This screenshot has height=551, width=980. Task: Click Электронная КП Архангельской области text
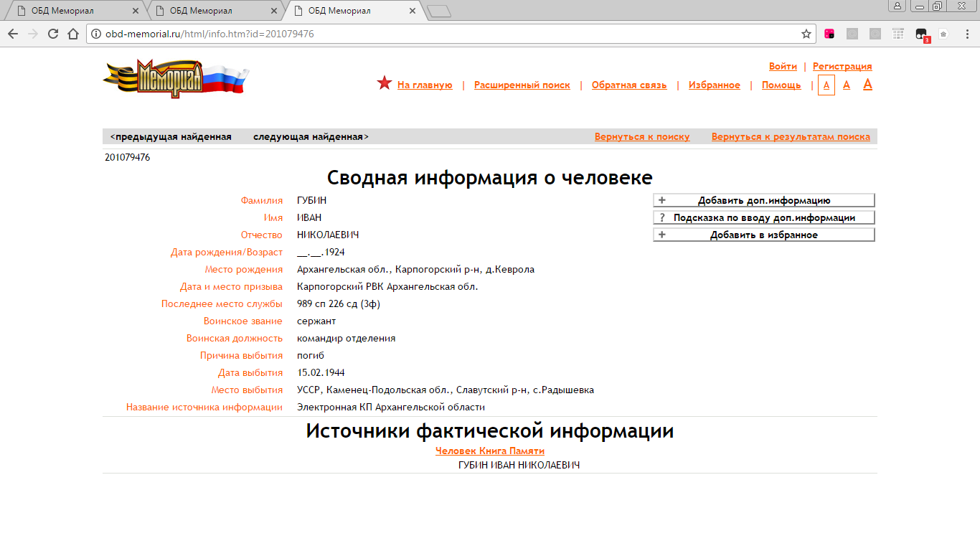point(391,407)
